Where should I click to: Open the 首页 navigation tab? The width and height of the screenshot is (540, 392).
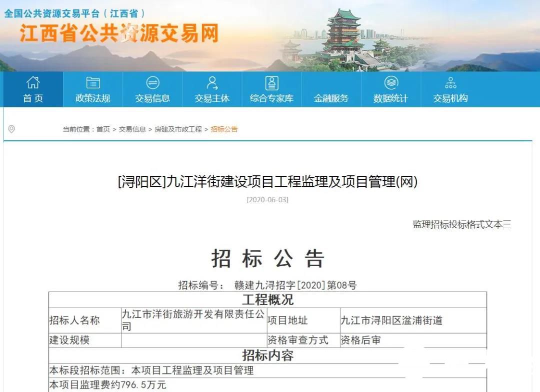click(x=33, y=89)
